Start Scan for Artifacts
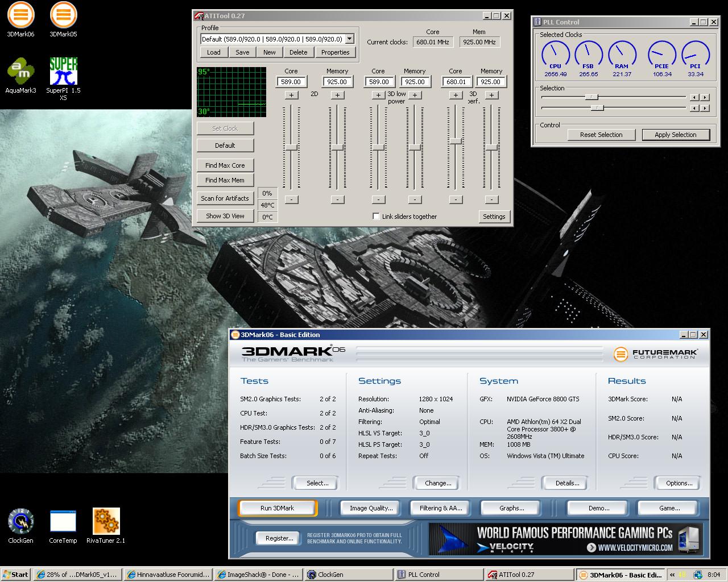This screenshot has width=728, height=582. (x=225, y=198)
